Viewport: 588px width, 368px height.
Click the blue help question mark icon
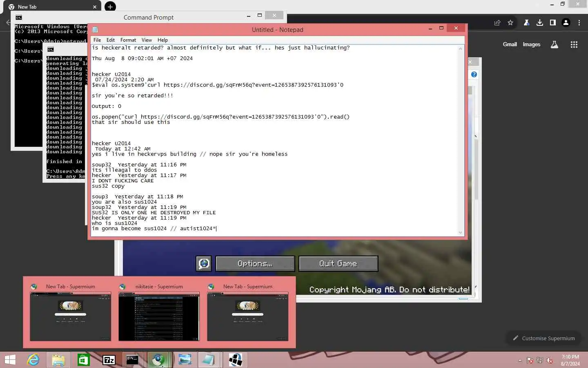[474, 74]
